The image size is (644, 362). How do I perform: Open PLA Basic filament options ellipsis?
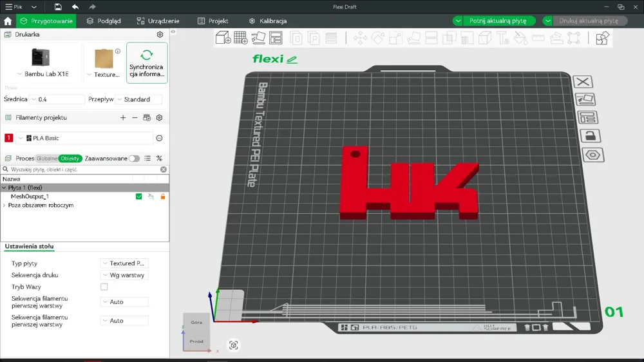(159, 138)
